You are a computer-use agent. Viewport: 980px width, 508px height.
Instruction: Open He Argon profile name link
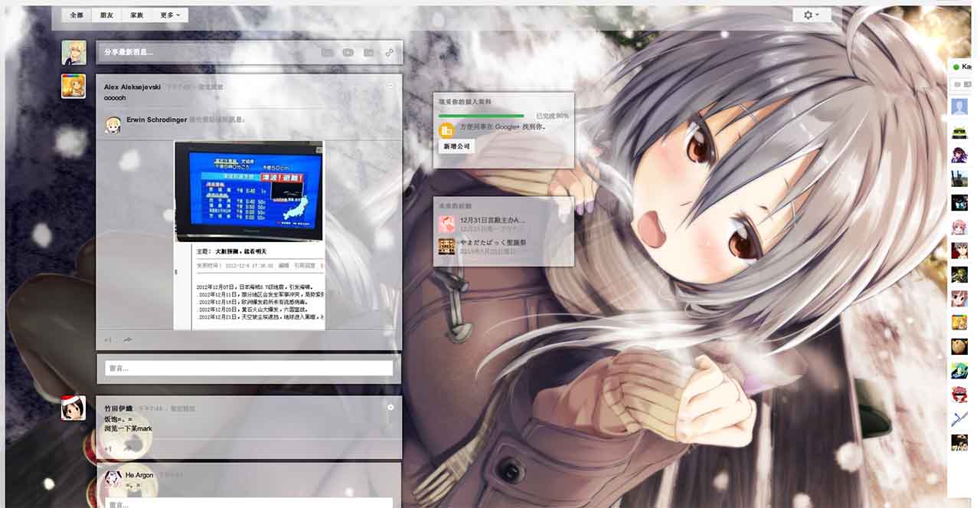tap(139, 475)
